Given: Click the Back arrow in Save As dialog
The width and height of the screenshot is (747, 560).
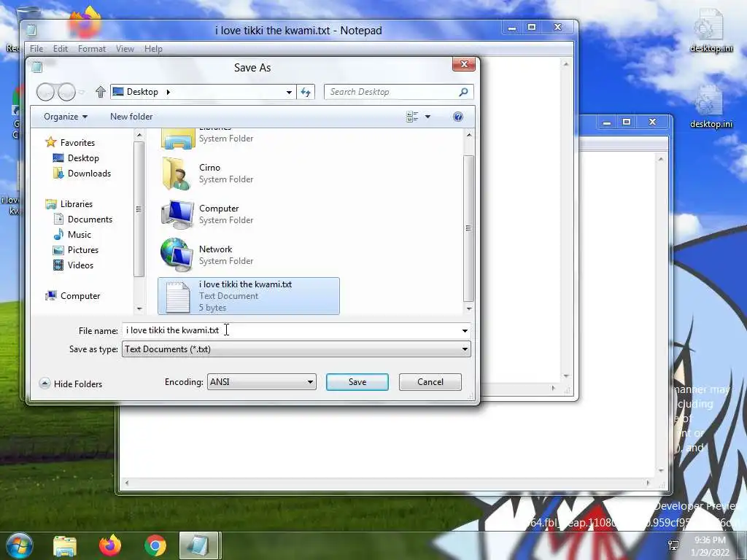Looking at the screenshot, I should pos(46,92).
